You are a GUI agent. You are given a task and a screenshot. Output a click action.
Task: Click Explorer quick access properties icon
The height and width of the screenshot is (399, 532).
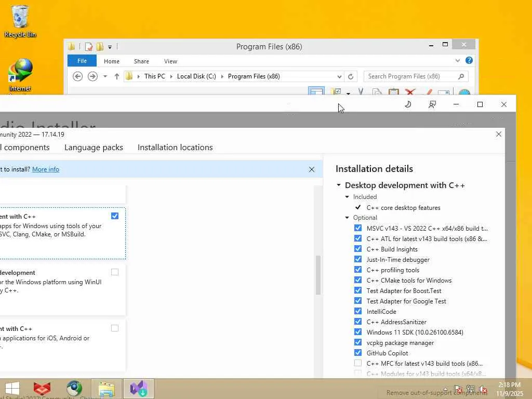(x=88, y=47)
